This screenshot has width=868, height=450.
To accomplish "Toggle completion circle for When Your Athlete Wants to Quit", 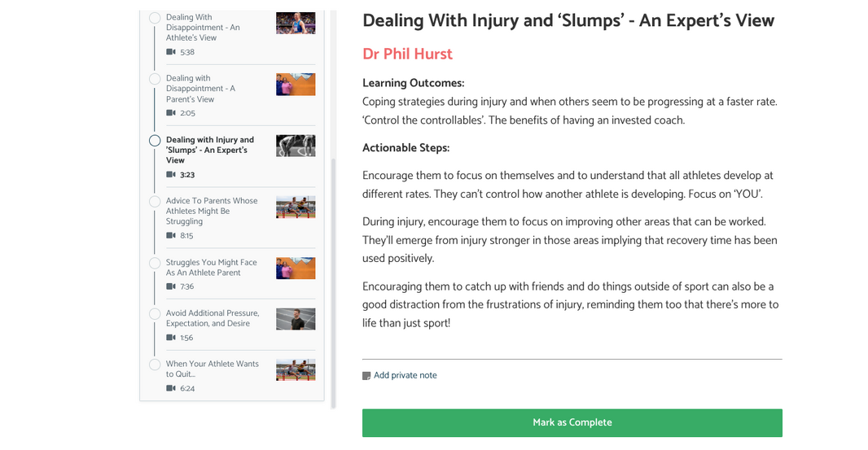I will [155, 365].
